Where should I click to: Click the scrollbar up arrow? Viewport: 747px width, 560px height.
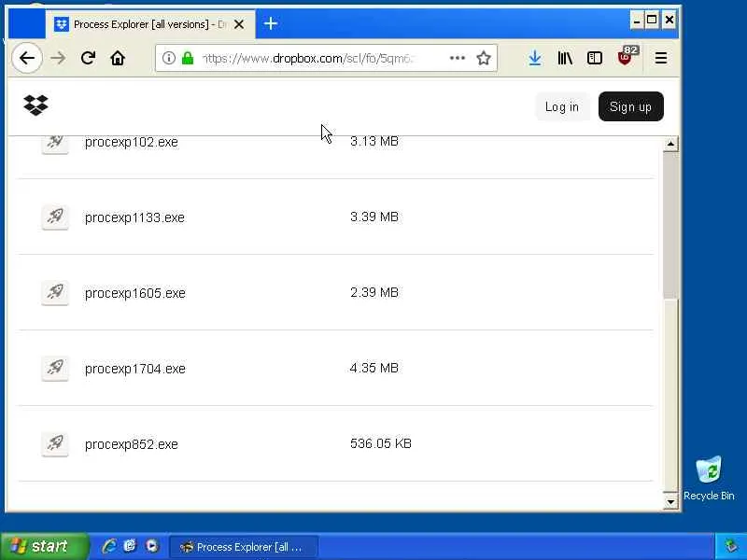(x=670, y=144)
